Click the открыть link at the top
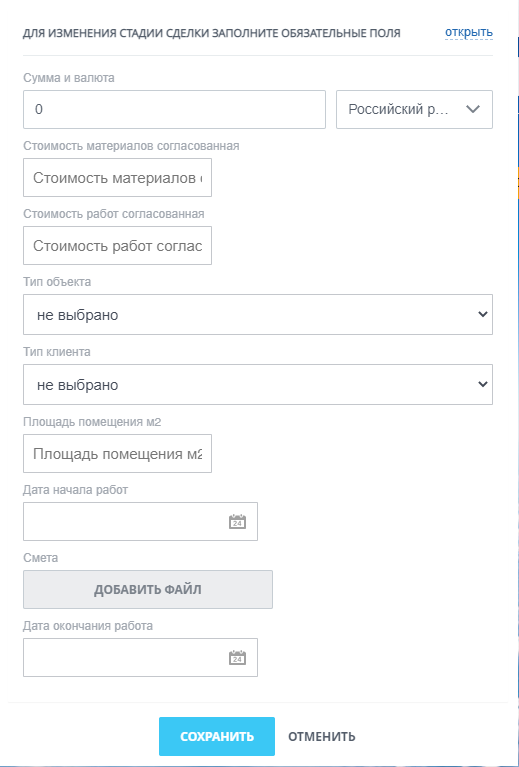The height and width of the screenshot is (767, 519). pos(469,33)
